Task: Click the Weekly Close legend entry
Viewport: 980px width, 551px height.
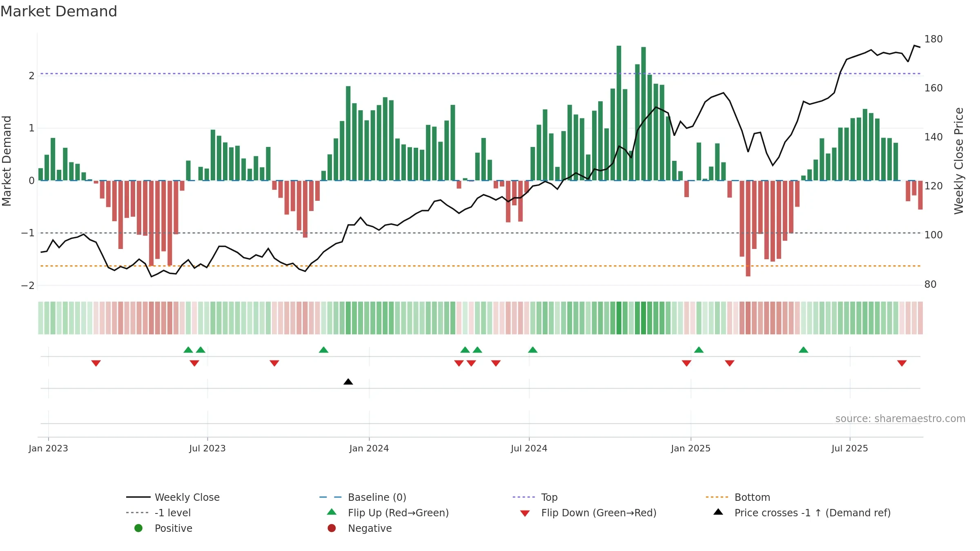Action: click(x=173, y=497)
